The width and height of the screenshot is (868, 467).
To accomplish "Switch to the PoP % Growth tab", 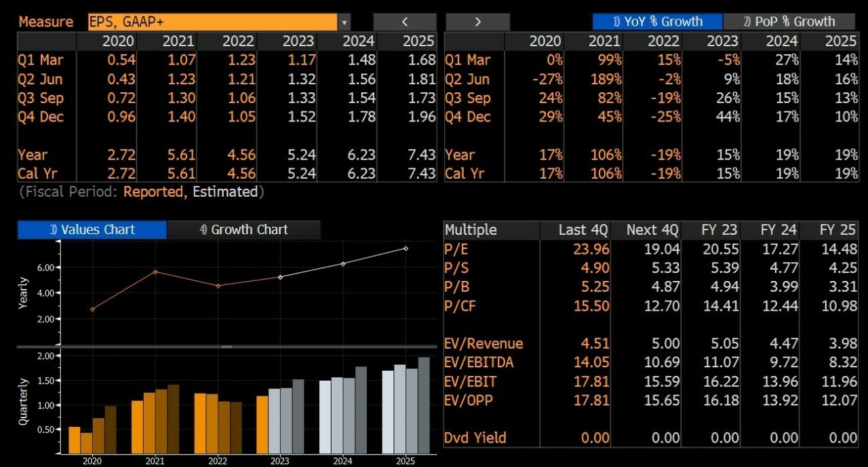I will pyautogui.click(x=789, y=22).
